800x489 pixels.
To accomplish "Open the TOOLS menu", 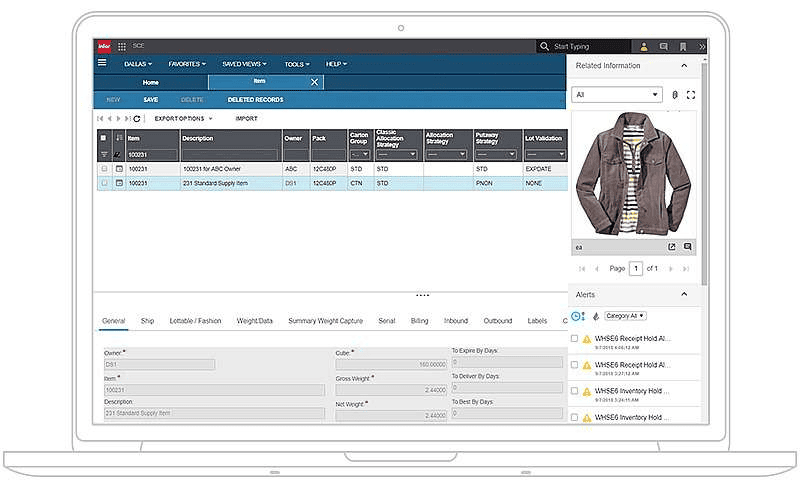I will pos(297,64).
